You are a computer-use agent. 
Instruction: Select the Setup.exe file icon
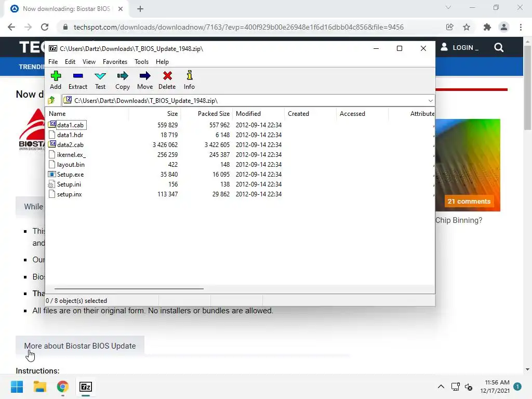point(52,174)
